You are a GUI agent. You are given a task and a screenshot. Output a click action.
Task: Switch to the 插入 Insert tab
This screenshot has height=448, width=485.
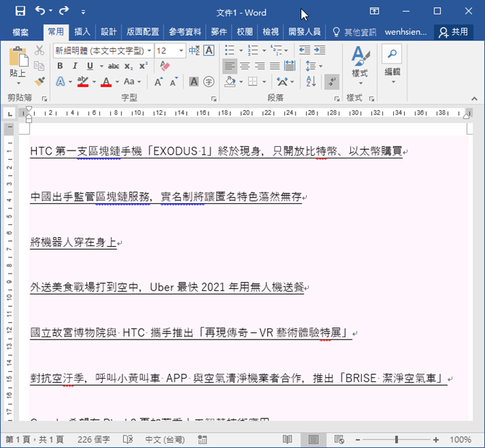tap(82, 32)
